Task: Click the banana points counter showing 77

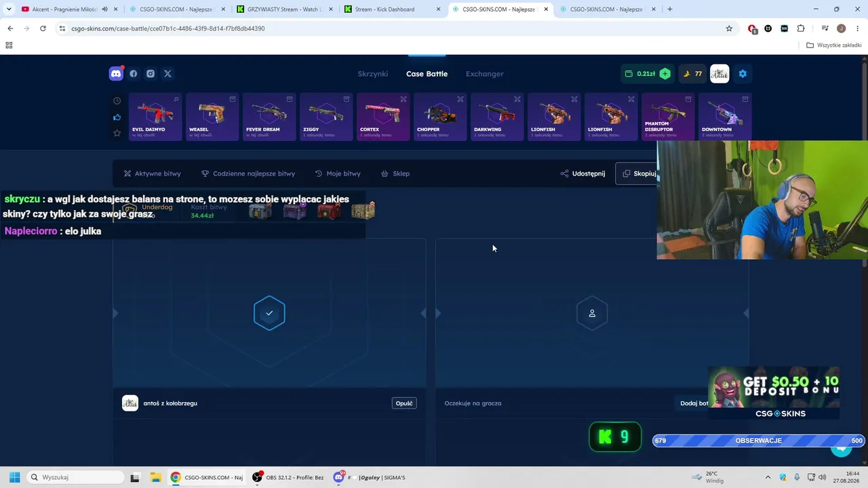Action: (692, 74)
